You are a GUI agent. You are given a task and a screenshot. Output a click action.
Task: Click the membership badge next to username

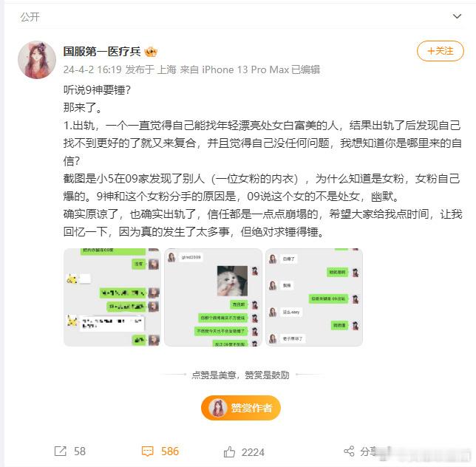(151, 52)
